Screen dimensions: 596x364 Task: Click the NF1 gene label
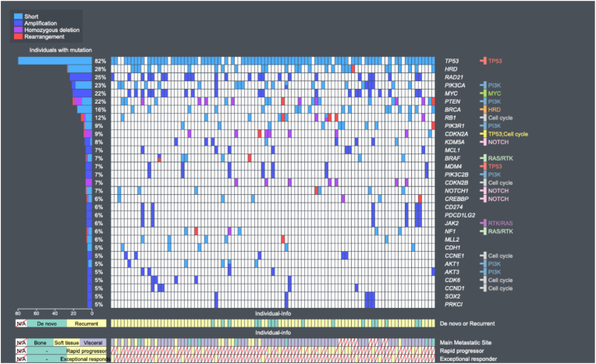[450, 231]
